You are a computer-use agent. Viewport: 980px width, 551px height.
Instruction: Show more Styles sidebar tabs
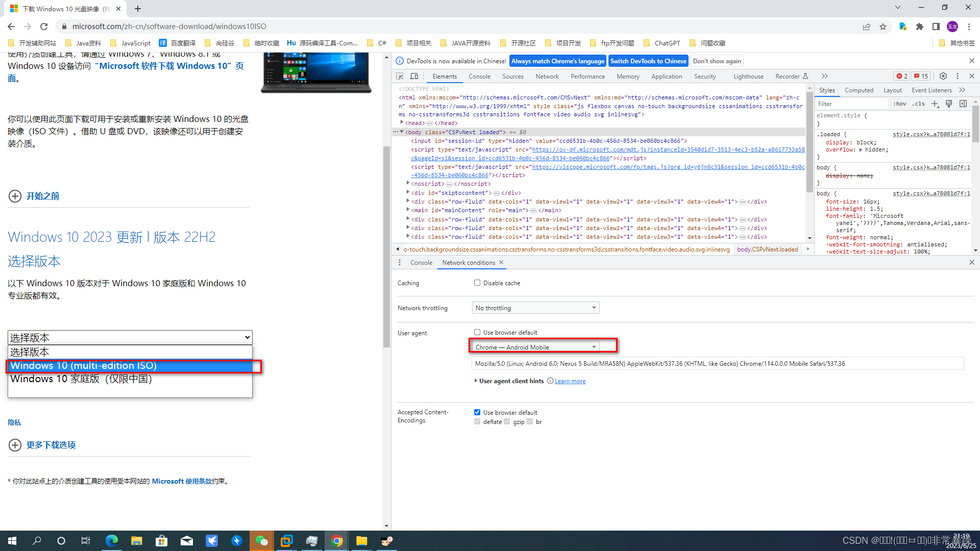pos(962,90)
